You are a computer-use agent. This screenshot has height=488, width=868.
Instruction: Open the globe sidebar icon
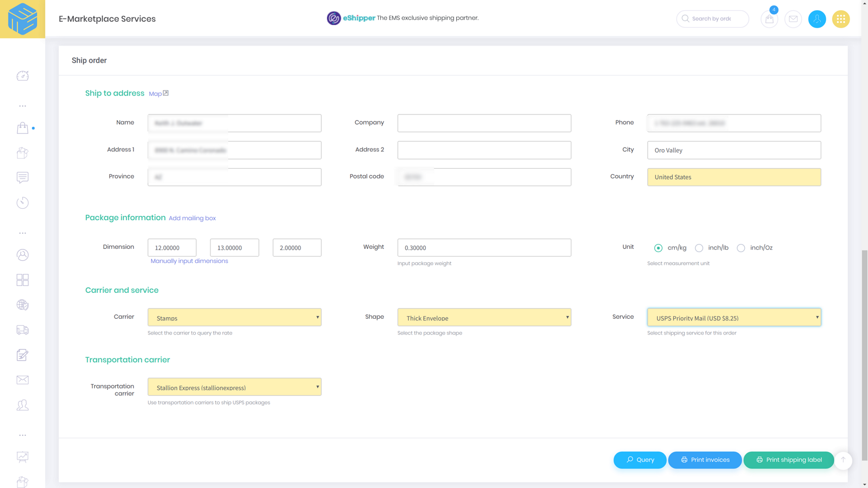[x=22, y=305]
